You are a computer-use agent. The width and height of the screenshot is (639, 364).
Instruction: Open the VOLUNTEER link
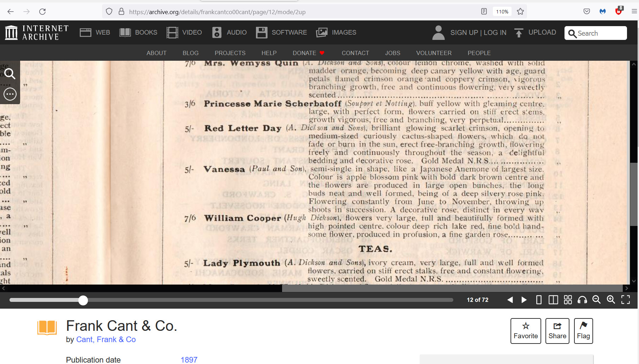point(434,53)
